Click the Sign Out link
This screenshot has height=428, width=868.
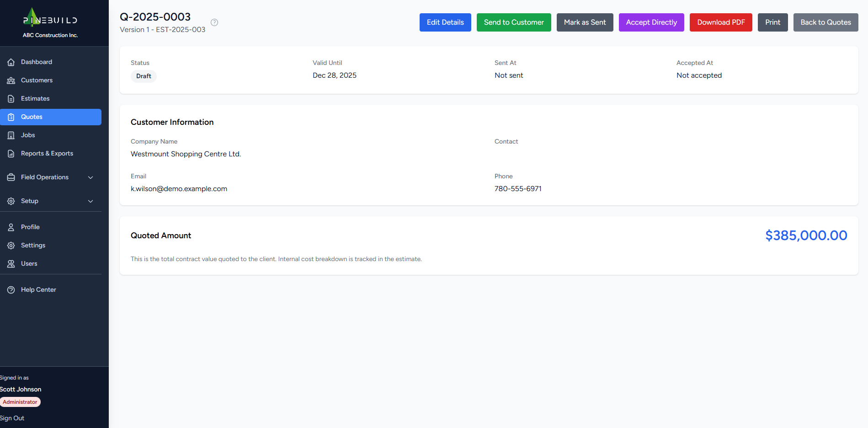click(12, 418)
